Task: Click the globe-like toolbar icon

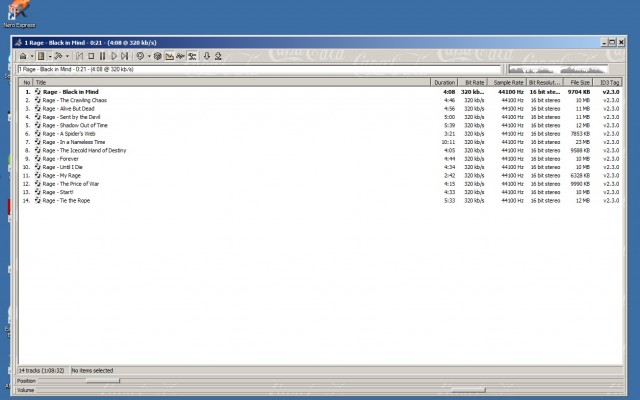Action: (x=158, y=56)
